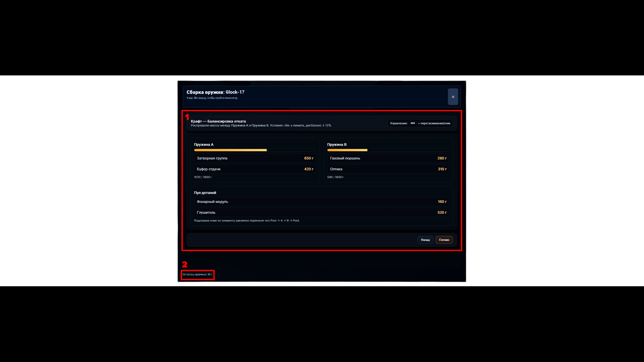
Task: Click the Пружина B load progress bar
Action: point(388,150)
